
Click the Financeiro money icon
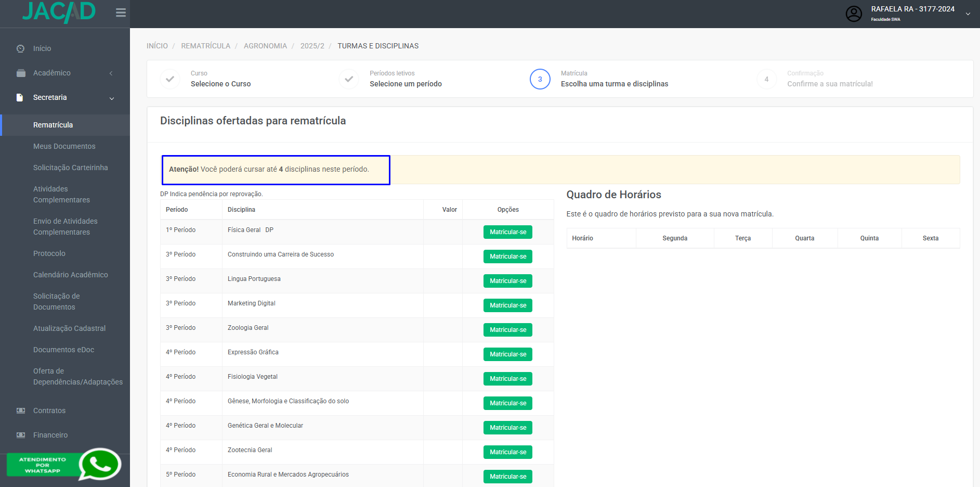[x=21, y=435]
